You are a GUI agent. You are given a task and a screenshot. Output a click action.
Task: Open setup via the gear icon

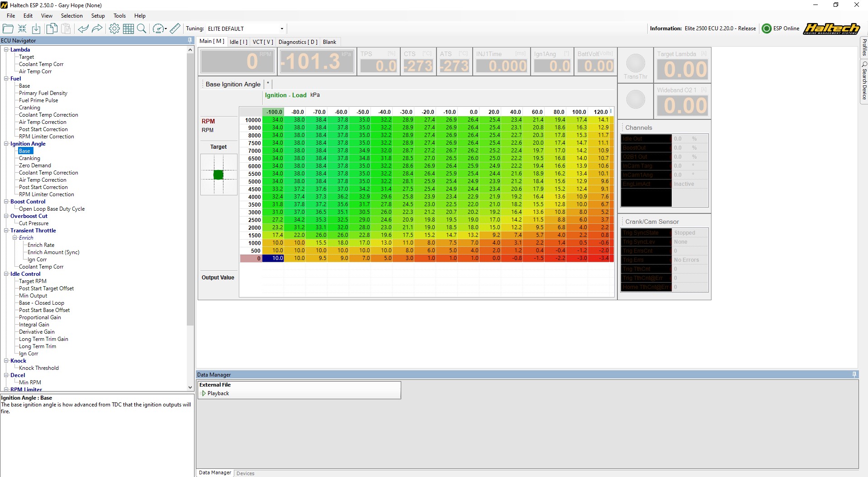(114, 28)
